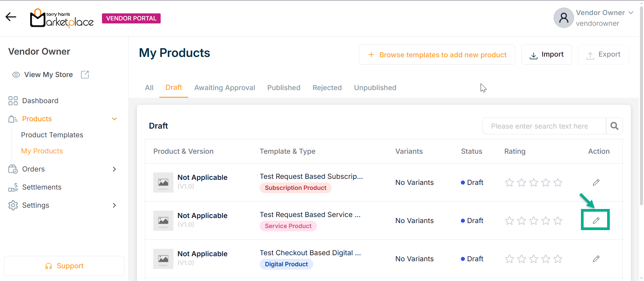644x281 pixels.
Task: Collapse the Products sidebar section
Action: pyautogui.click(x=114, y=119)
